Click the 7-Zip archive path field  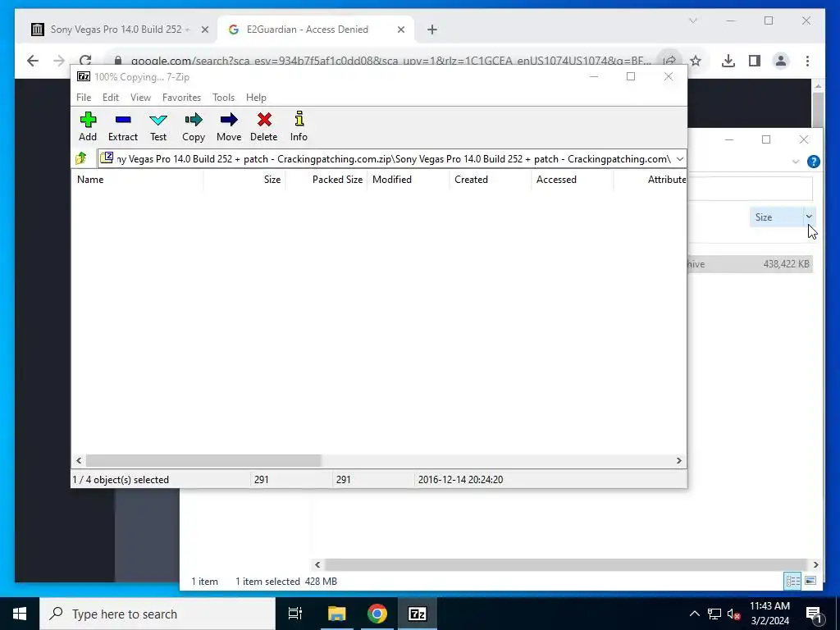(393, 158)
